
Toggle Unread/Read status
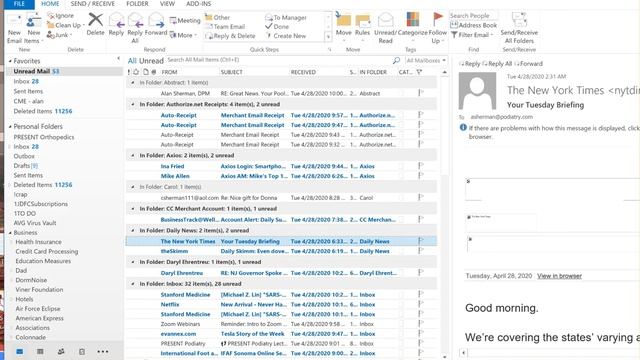pos(385,28)
